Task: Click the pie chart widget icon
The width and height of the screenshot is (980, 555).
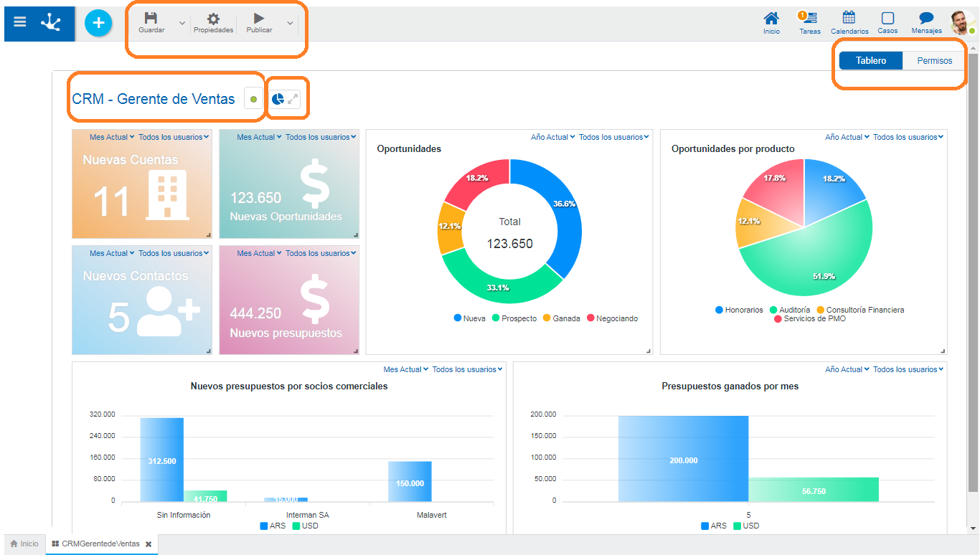Action: (278, 98)
